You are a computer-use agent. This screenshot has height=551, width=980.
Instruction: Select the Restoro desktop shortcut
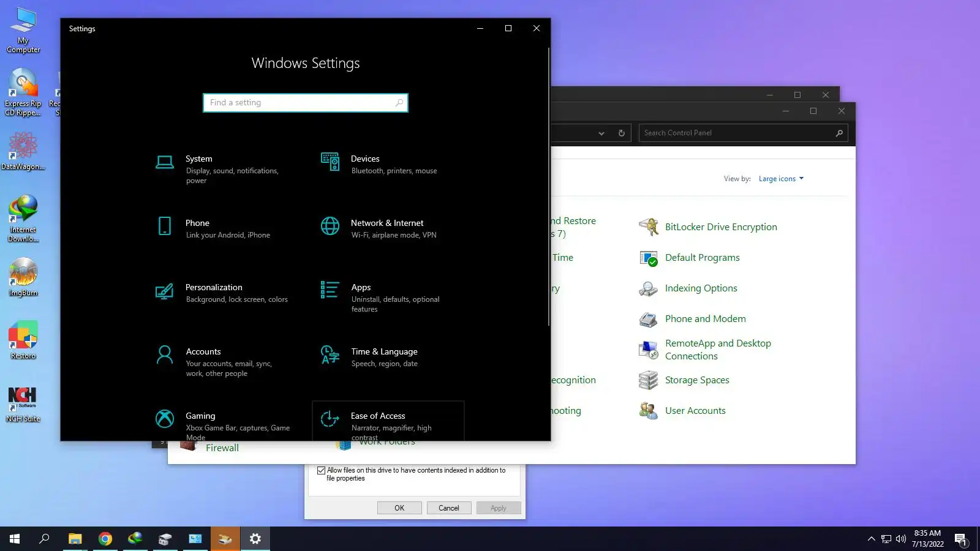[23, 340]
